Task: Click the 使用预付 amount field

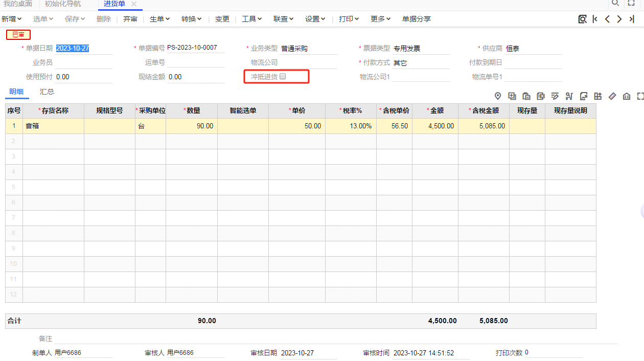Action: tap(83, 77)
